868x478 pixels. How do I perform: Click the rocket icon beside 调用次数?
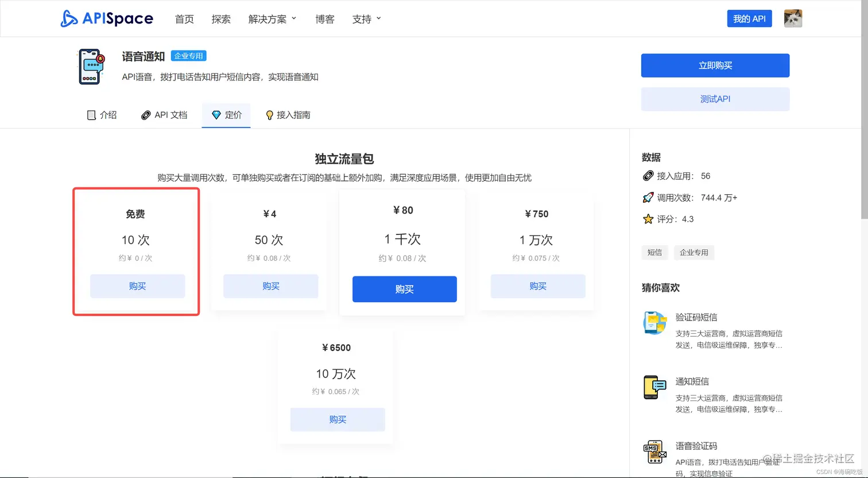pyautogui.click(x=647, y=198)
